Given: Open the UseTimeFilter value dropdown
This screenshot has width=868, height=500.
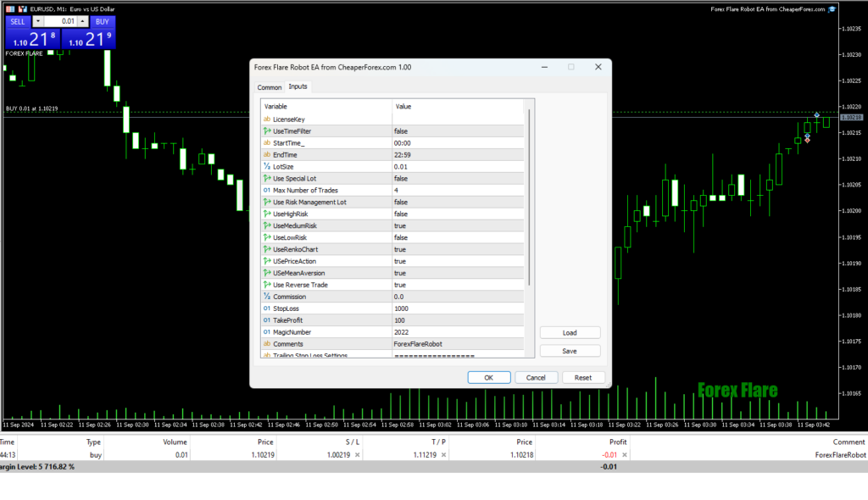Looking at the screenshot, I should tap(458, 131).
